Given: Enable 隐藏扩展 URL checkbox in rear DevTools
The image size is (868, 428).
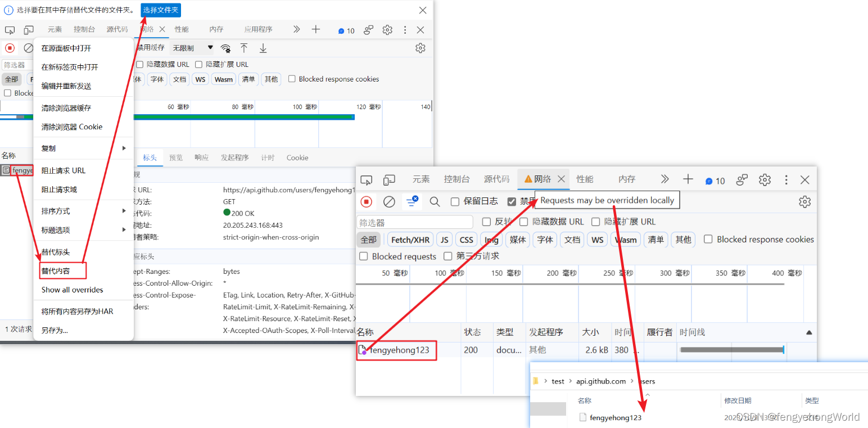Looking at the screenshot, I should pyautogui.click(x=198, y=64).
